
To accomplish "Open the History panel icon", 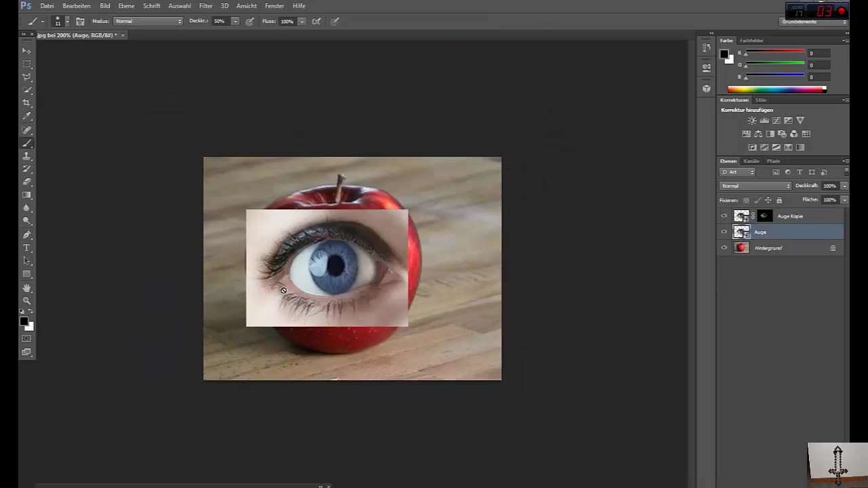I will click(x=707, y=49).
